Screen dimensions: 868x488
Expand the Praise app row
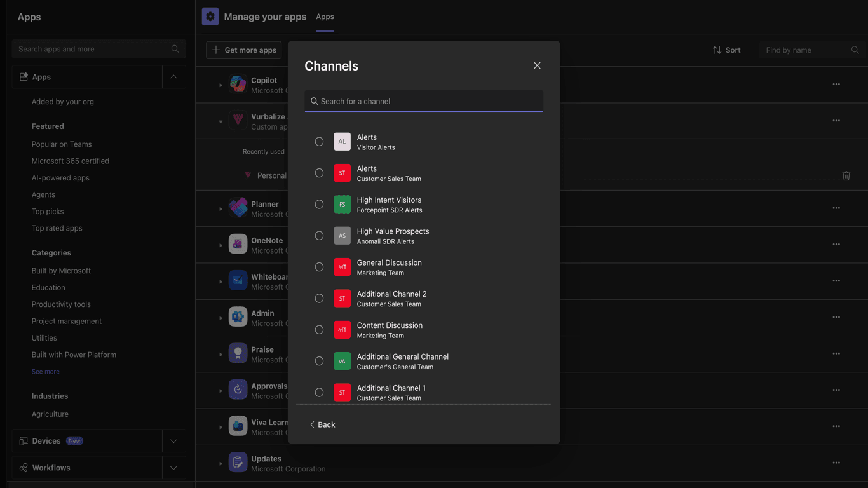pyautogui.click(x=220, y=355)
